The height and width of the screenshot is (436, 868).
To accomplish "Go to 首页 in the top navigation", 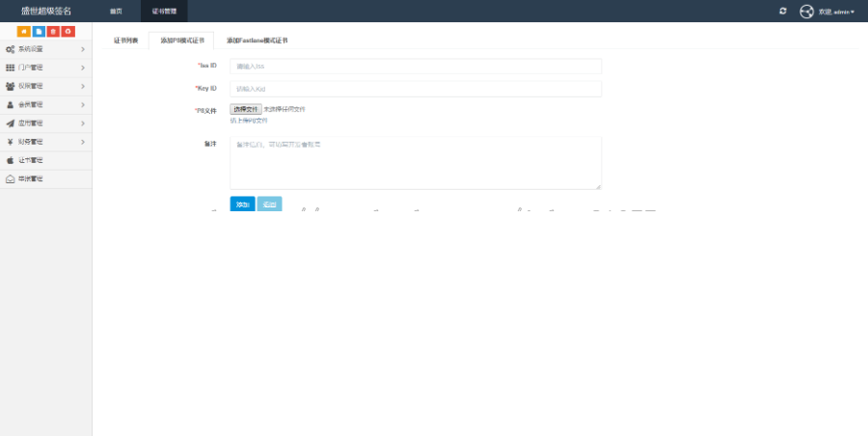I will 116,11.
